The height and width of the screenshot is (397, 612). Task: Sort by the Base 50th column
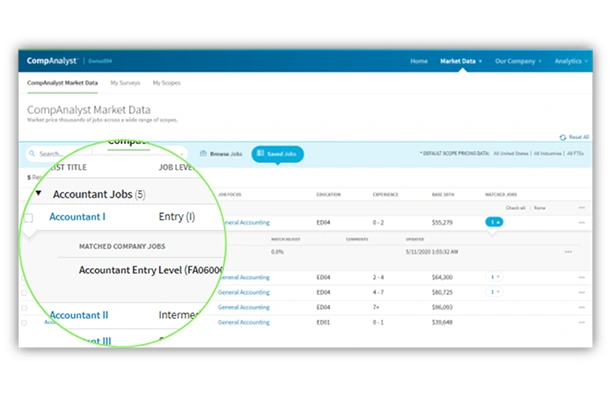click(x=443, y=194)
